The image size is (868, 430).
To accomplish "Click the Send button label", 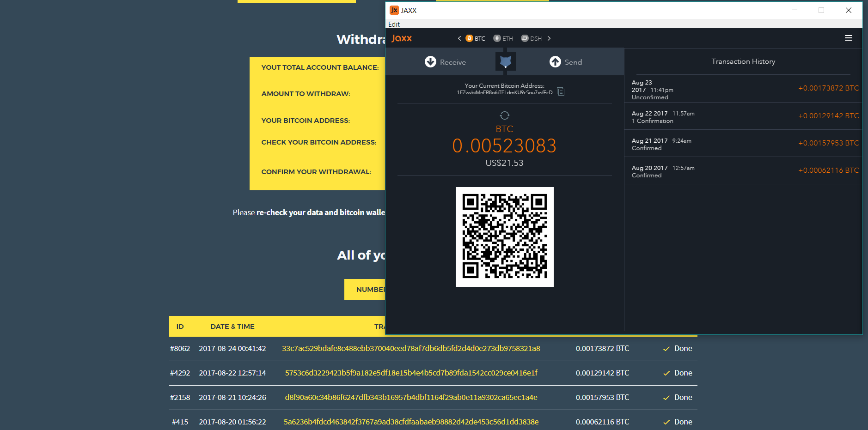I will [x=573, y=62].
